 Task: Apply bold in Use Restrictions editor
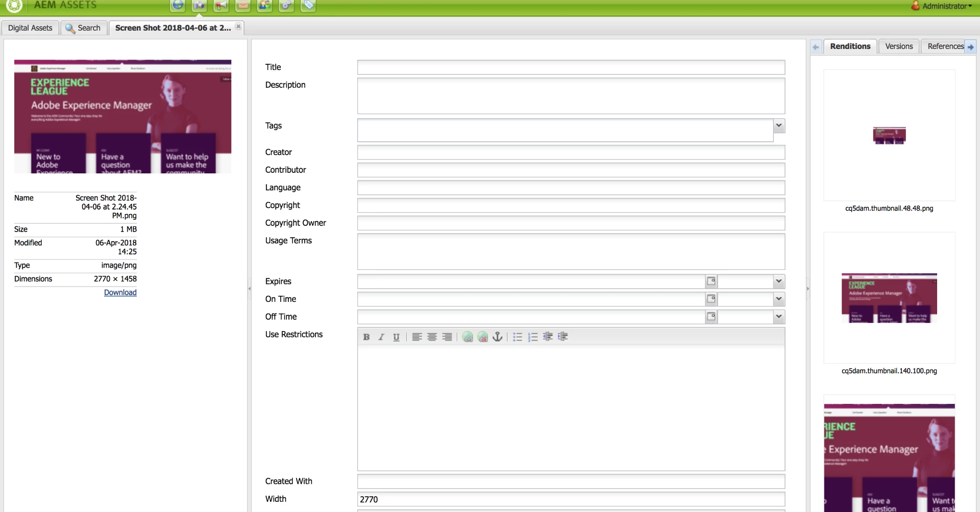pos(366,337)
